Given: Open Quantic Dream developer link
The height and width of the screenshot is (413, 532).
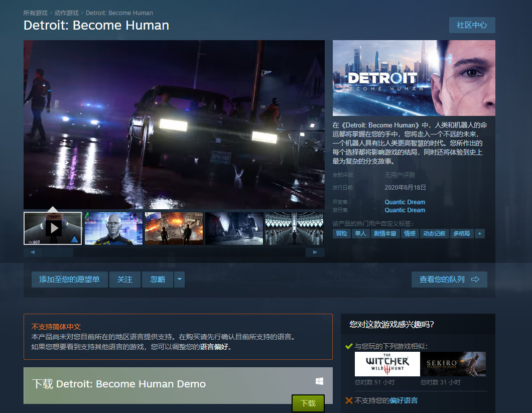Looking at the screenshot, I should click(x=405, y=202).
